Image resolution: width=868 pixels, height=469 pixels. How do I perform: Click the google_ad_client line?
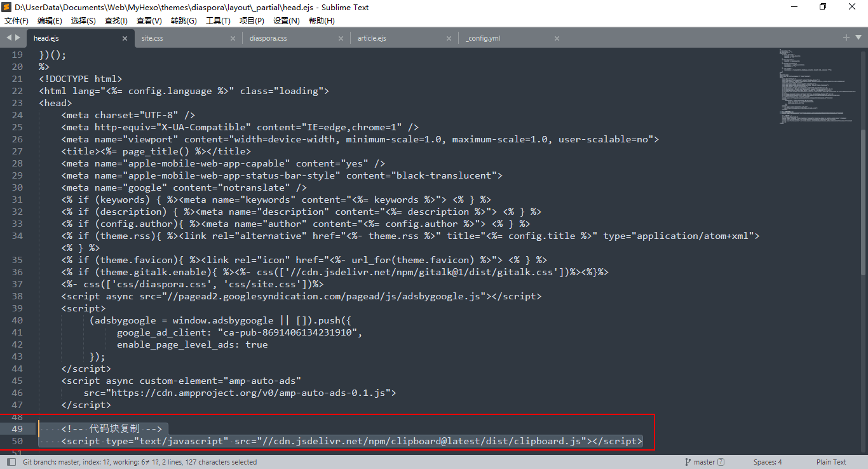[x=240, y=332]
